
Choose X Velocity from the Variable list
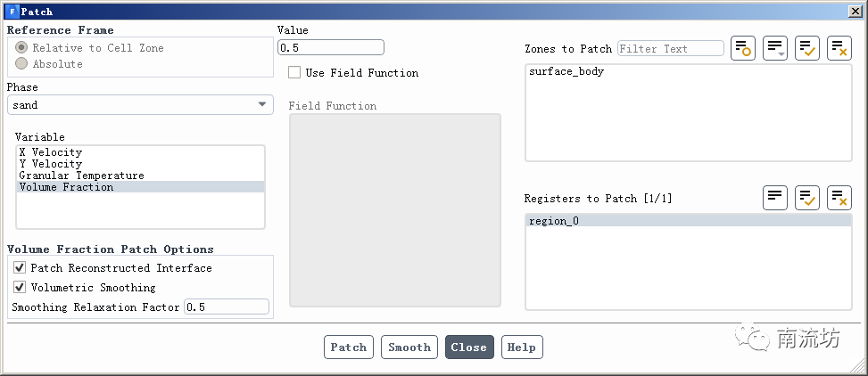tap(51, 152)
